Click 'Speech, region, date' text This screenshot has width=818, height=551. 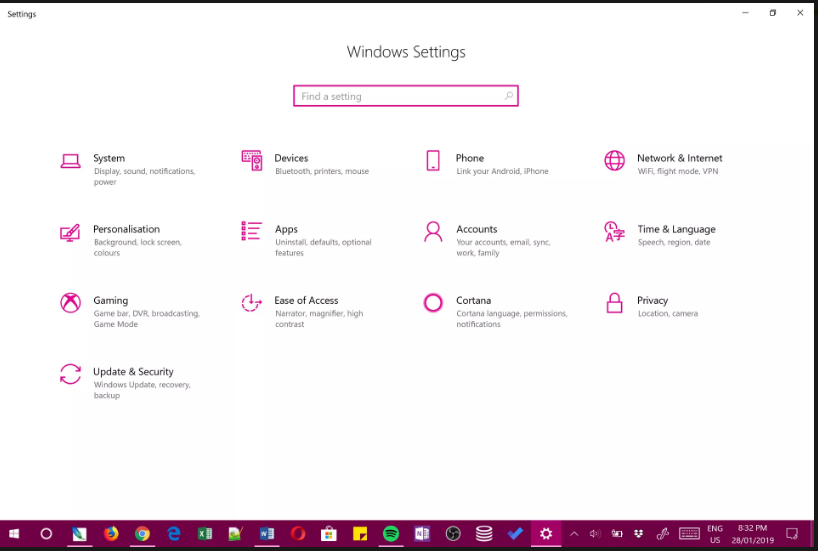(674, 243)
